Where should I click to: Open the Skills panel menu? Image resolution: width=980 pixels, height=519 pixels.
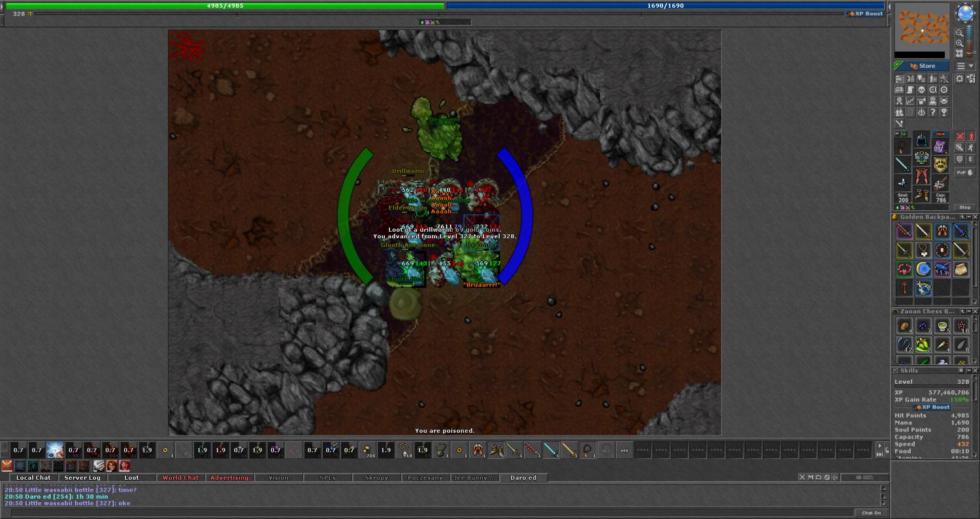click(961, 370)
